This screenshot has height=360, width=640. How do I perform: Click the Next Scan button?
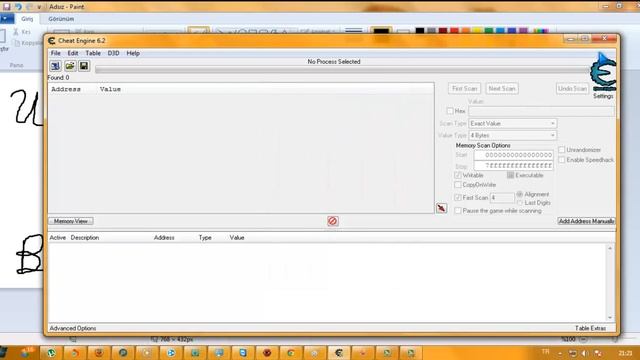(x=502, y=89)
